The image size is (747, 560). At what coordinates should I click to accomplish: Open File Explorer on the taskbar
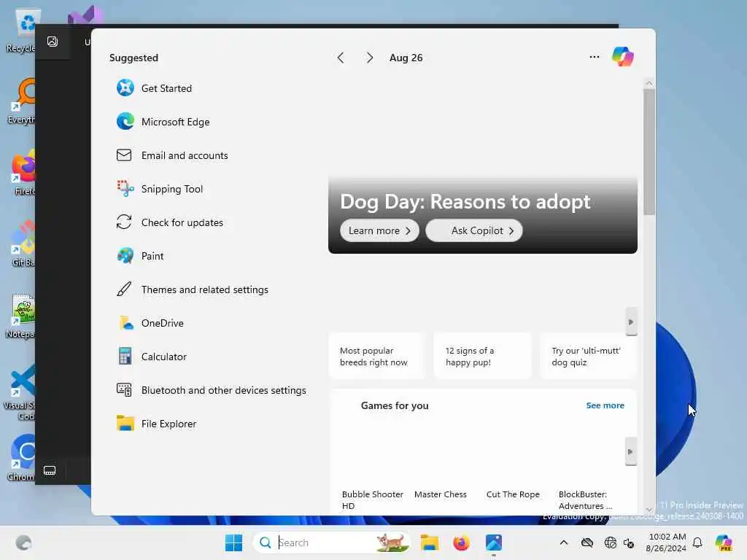[429, 542]
